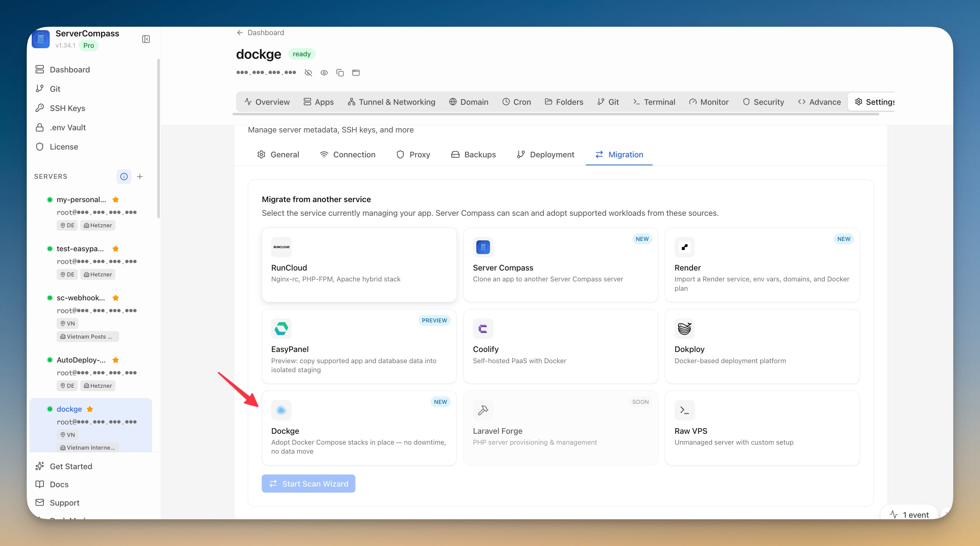Screen dimensions: 980x546
Task: Click the sparkle icon for Get Started
Action: coord(39,466)
